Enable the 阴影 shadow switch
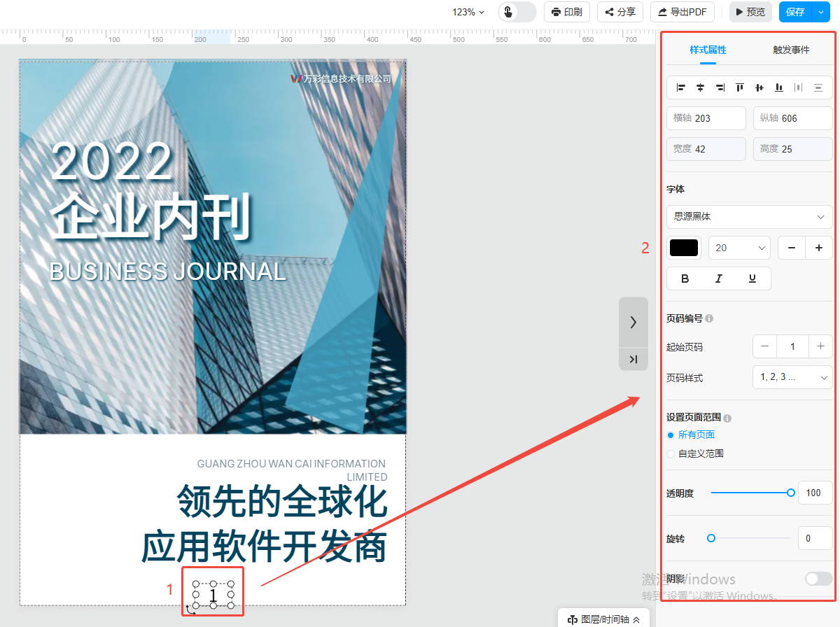The width and height of the screenshot is (840, 627). (818, 579)
